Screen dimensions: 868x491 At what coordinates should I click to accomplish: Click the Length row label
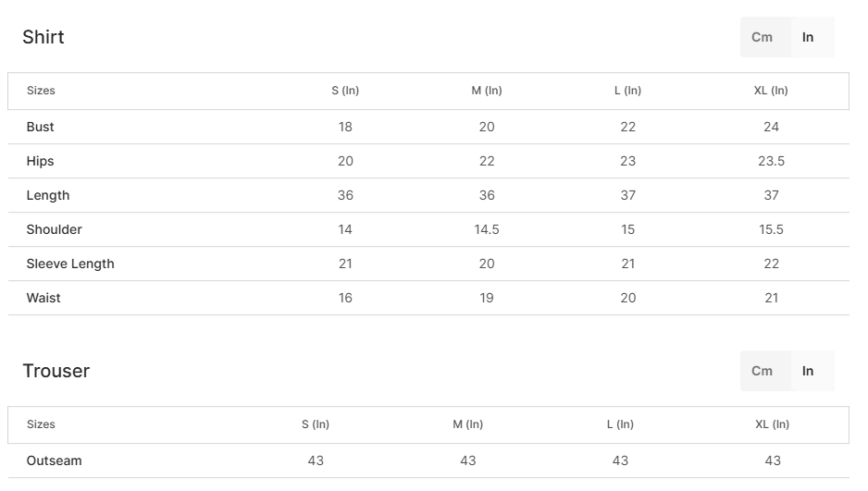coord(48,195)
